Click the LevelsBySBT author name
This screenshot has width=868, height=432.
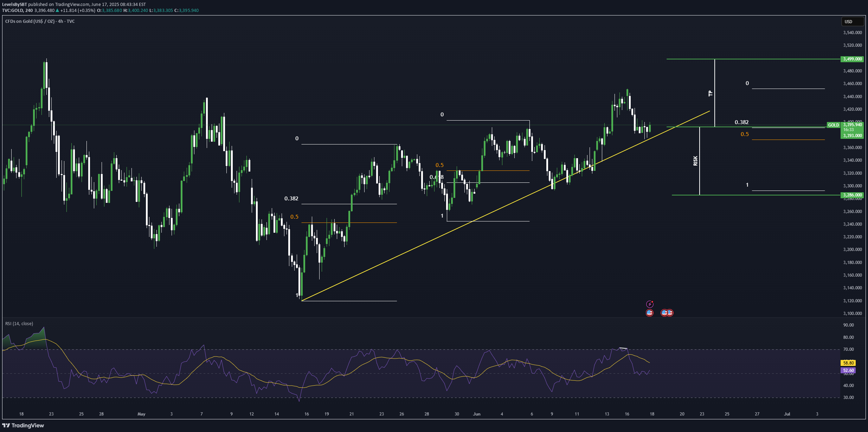coord(14,5)
